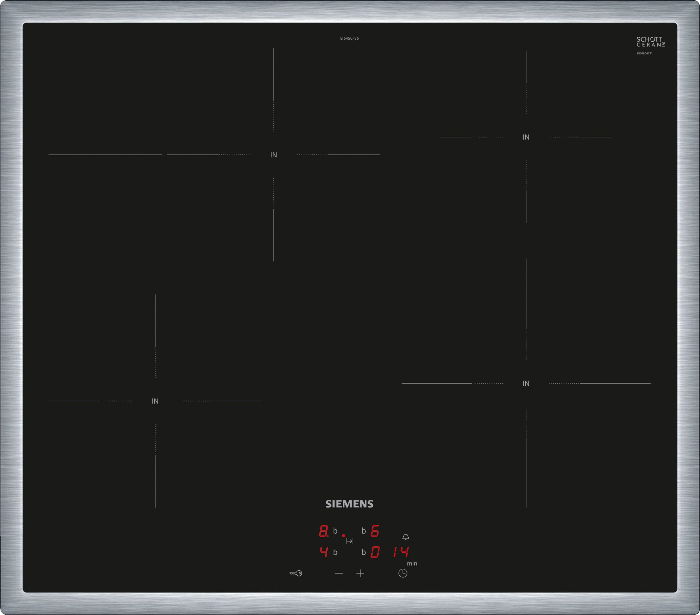This screenshot has width=700, height=615.
Task: Tap the 'min' timer unit label
Action: [412, 563]
